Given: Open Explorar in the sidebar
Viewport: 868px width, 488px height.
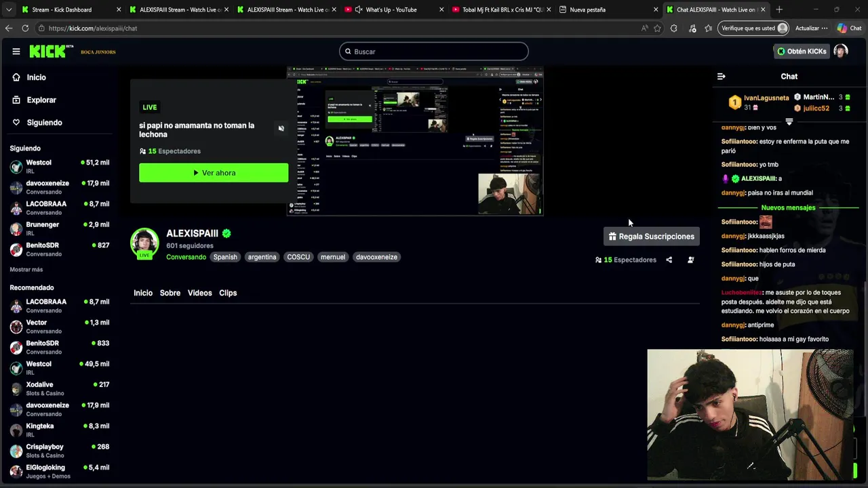Looking at the screenshot, I should pyautogui.click(x=34, y=100).
